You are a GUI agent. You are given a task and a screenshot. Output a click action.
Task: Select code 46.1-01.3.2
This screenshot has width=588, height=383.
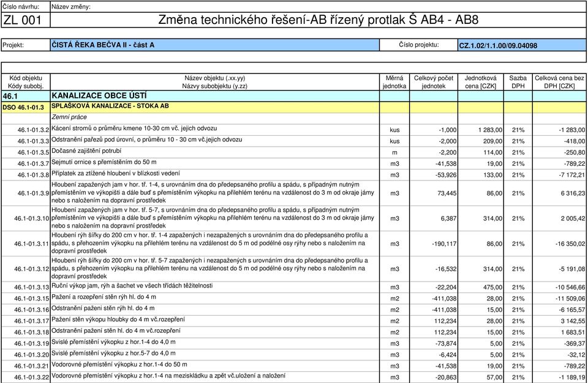tap(33, 130)
